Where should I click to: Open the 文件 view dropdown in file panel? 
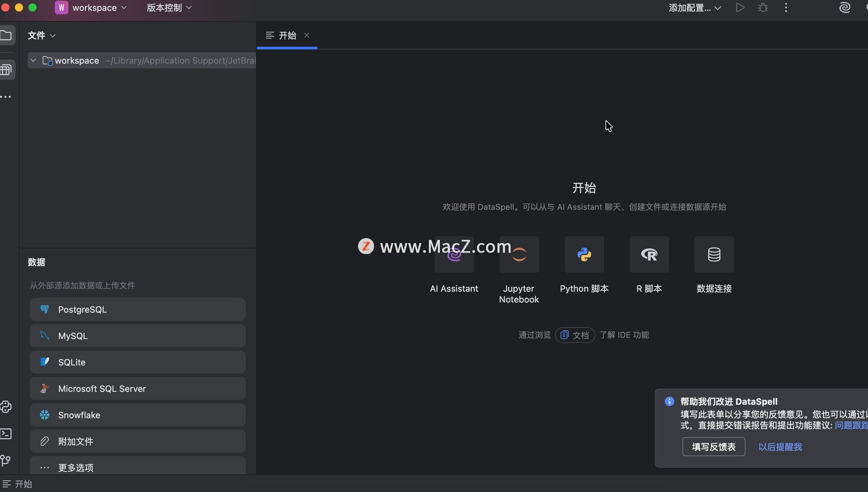pyautogui.click(x=42, y=35)
